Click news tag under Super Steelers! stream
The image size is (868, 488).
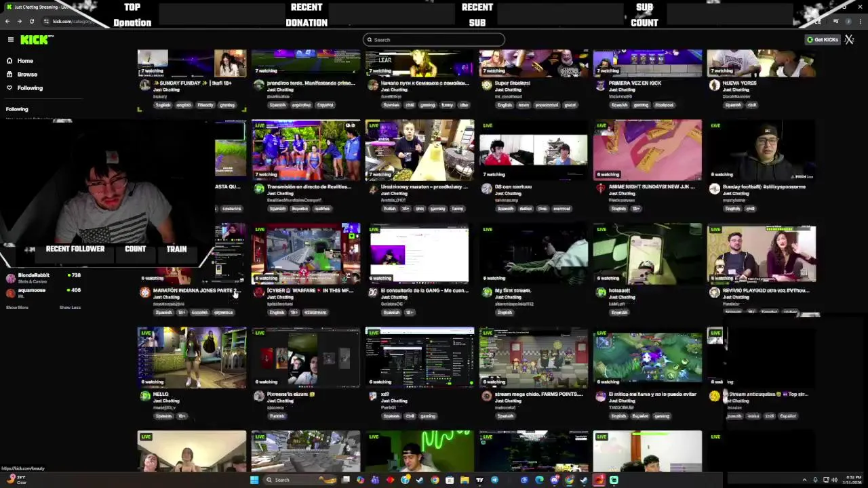tap(525, 105)
